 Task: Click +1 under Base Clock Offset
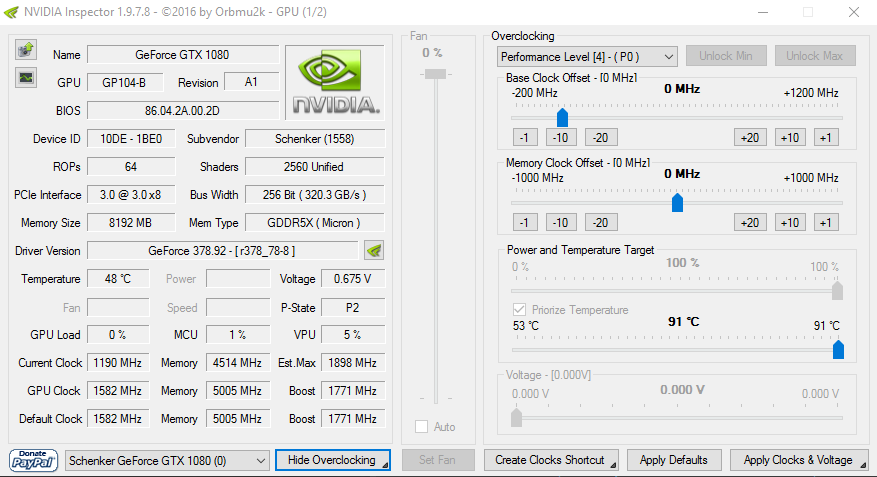[x=826, y=138]
